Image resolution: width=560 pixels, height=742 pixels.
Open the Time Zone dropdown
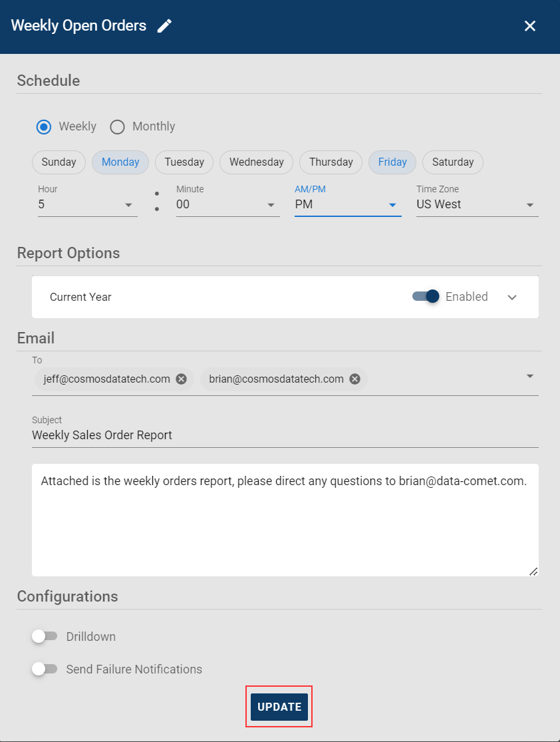click(x=531, y=204)
